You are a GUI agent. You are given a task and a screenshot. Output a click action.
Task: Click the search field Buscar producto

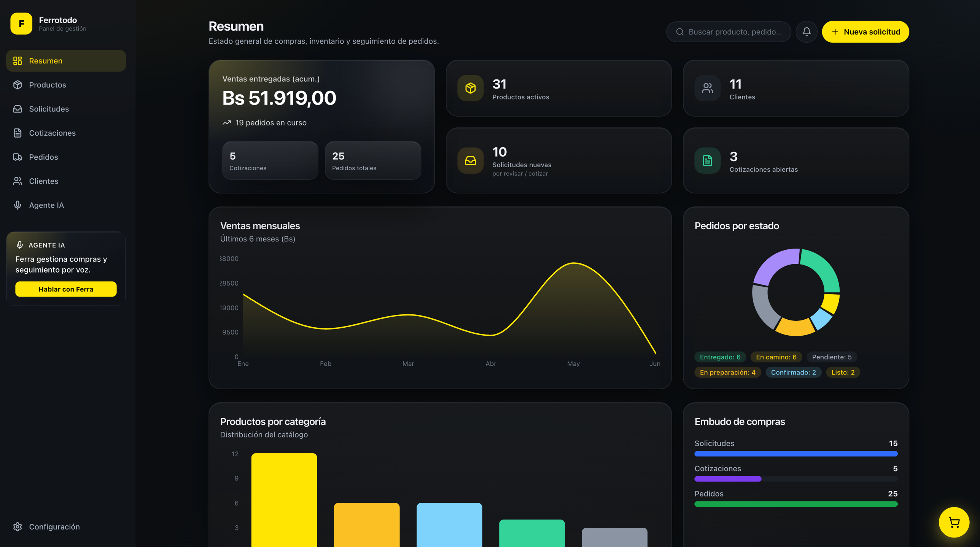pyautogui.click(x=729, y=32)
